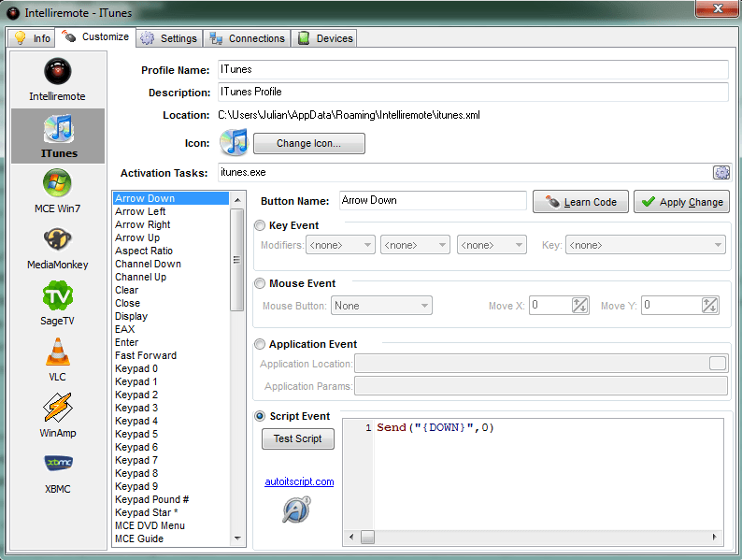This screenshot has width=742, height=560.
Task: Open Activation Tasks gear settings
Action: (721, 172)
